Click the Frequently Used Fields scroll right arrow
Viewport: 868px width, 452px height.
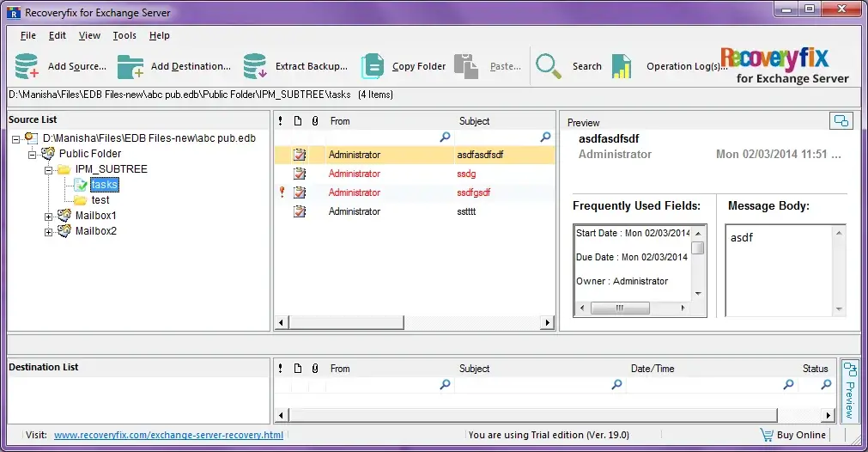(683, 308)
